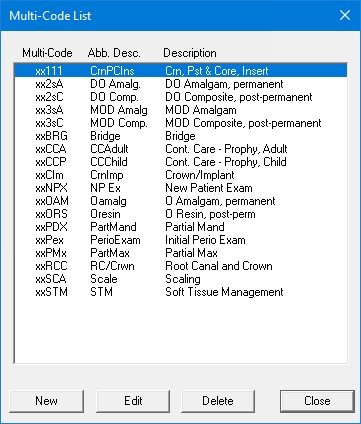
Task: Select the xxPDX multi-code row
Action: click(181, 227)
